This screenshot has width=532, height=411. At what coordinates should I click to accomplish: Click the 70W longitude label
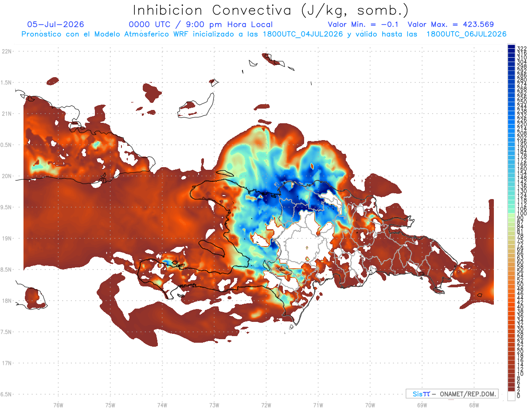tap(370, 405)
